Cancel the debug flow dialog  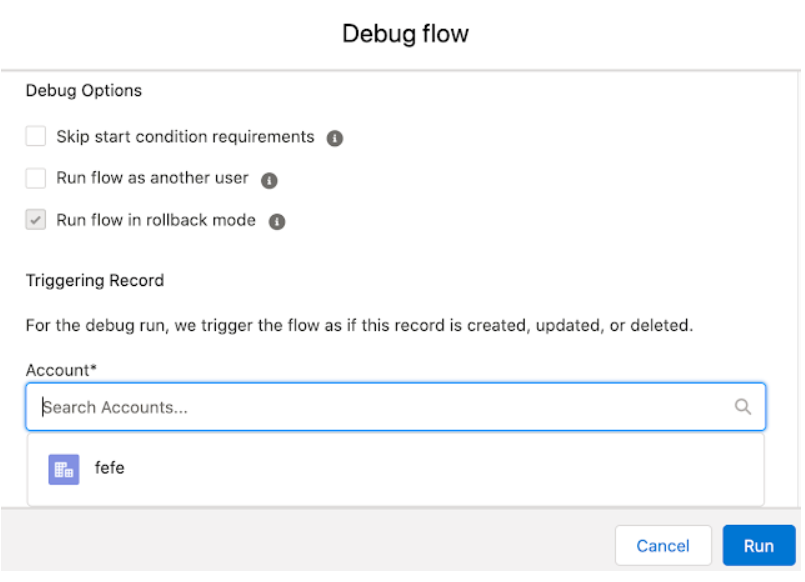[663, 546]
